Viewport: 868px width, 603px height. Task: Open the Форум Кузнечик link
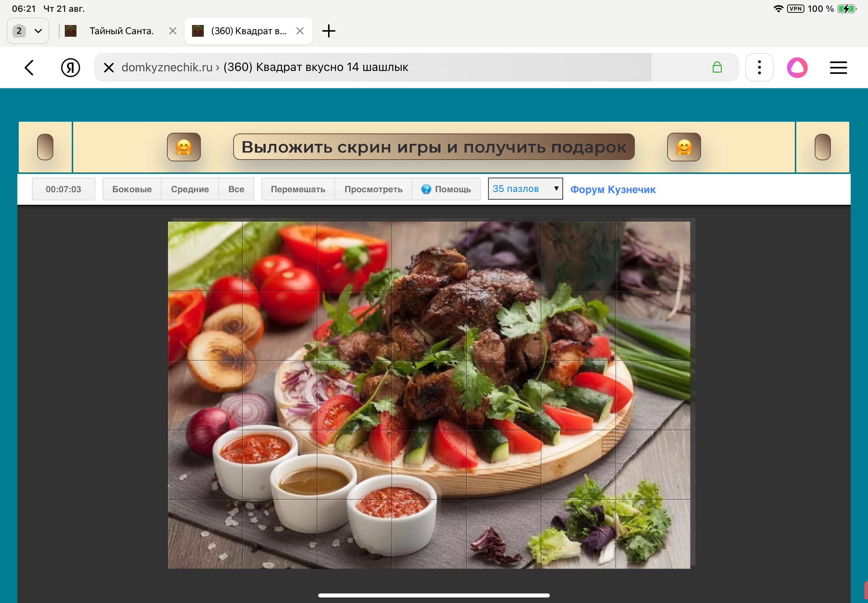[x=612, y=189]
